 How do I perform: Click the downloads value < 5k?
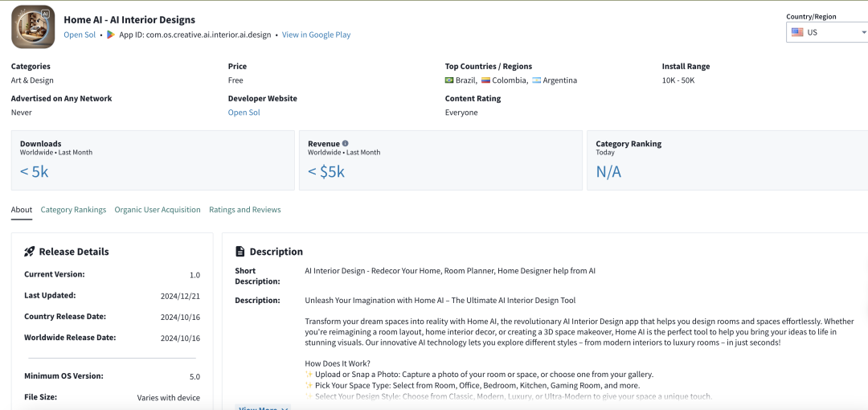point(35,172)
